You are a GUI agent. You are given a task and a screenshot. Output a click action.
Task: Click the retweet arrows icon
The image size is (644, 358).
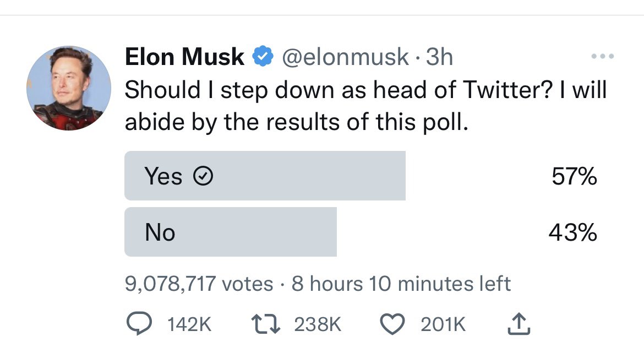266,324
